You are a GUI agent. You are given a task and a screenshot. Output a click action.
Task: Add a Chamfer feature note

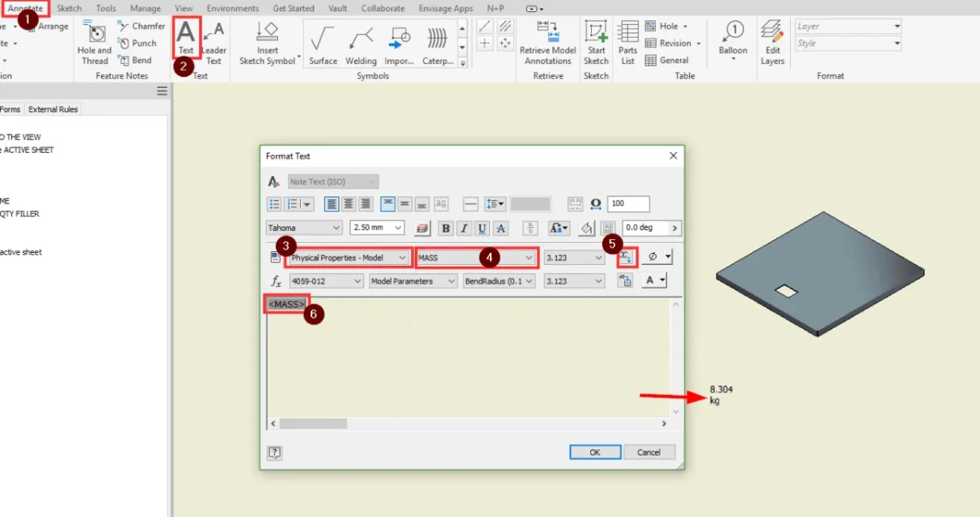[x=142, y=26]
